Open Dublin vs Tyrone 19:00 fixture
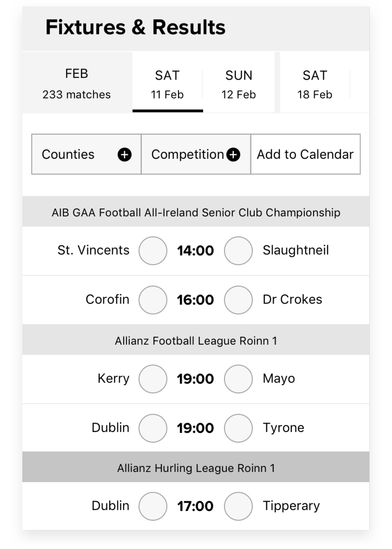 click(195, 428)
